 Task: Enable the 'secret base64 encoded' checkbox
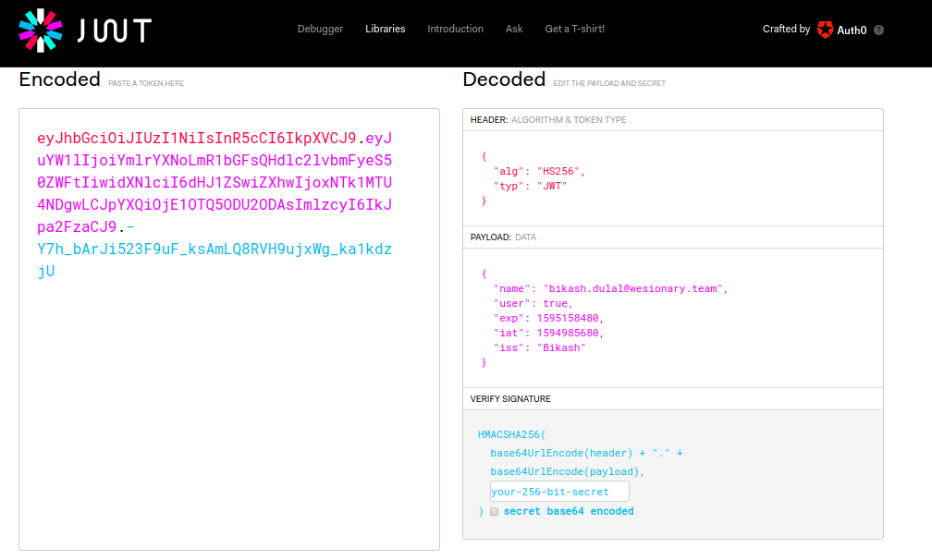point(494,511)
